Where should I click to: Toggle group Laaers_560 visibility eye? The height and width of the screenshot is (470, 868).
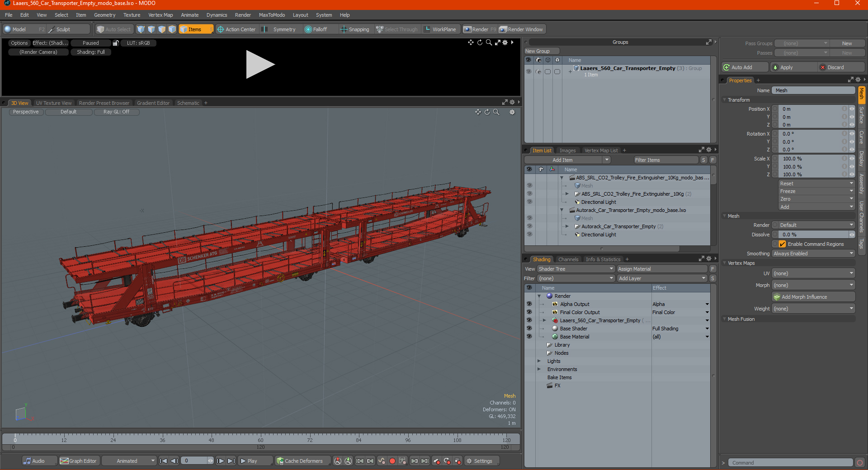pos(528,71)
